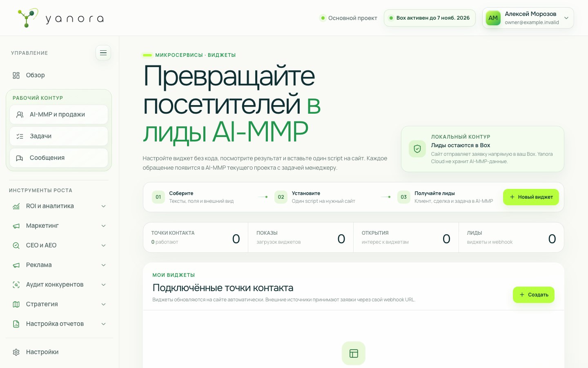Select the Основной проект indicator
Screen dimensions: 588x368
pos(348,18)
